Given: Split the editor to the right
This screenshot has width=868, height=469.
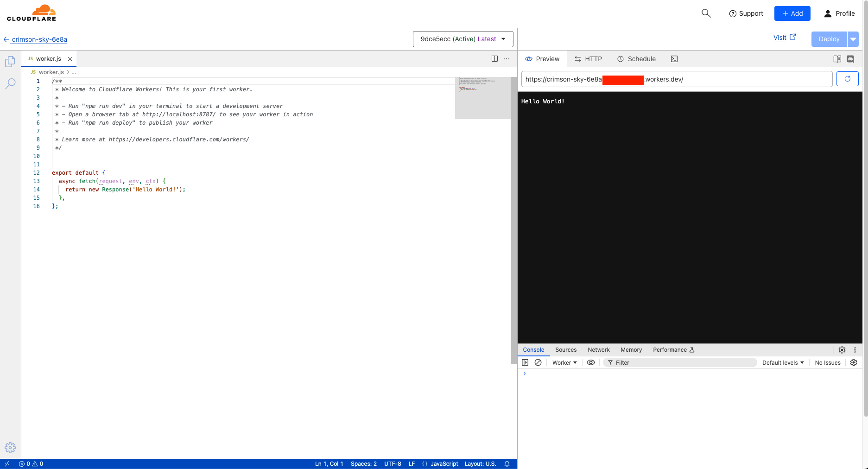Looking at the screenshot, I should coord(494,59).
